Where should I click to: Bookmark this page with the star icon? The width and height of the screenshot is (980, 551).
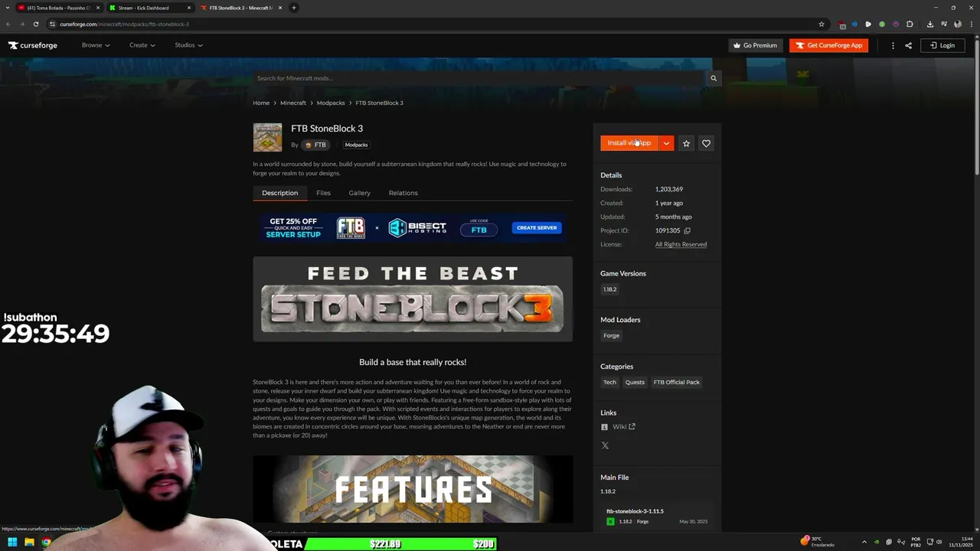click(822, 24)
